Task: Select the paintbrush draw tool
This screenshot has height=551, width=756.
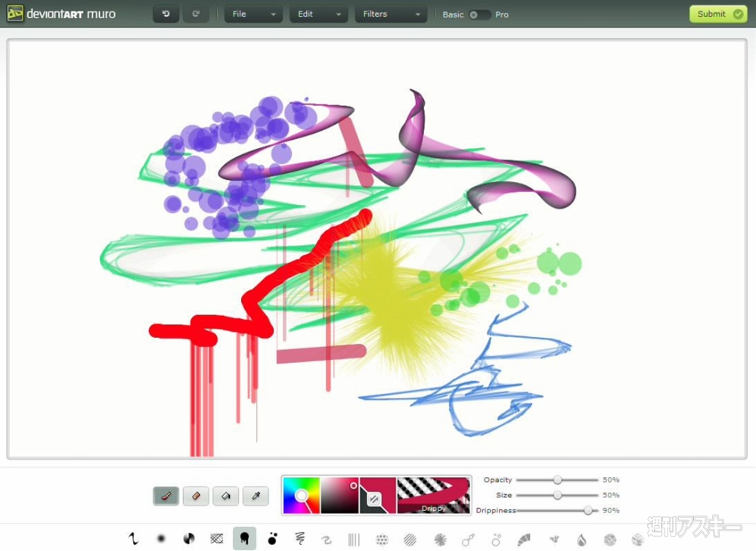Action: pos(166,496)
